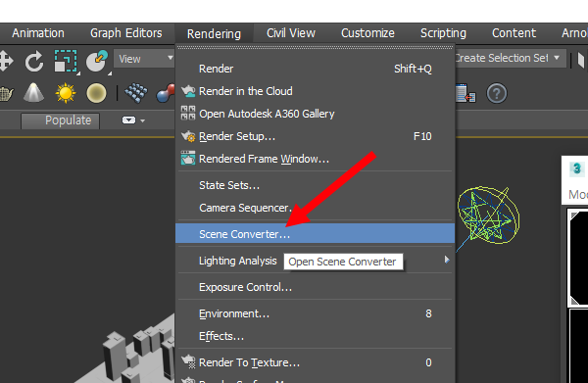This screenshot has height=383, width=588.
Task: Click the yellow sun light icon
Action: pyautogui.click(x=66, y=92)
